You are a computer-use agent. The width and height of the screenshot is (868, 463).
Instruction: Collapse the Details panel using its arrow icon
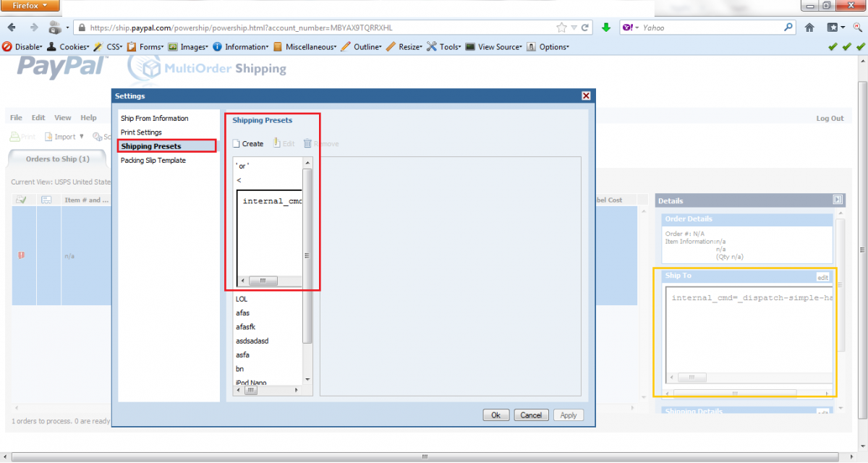838,200
